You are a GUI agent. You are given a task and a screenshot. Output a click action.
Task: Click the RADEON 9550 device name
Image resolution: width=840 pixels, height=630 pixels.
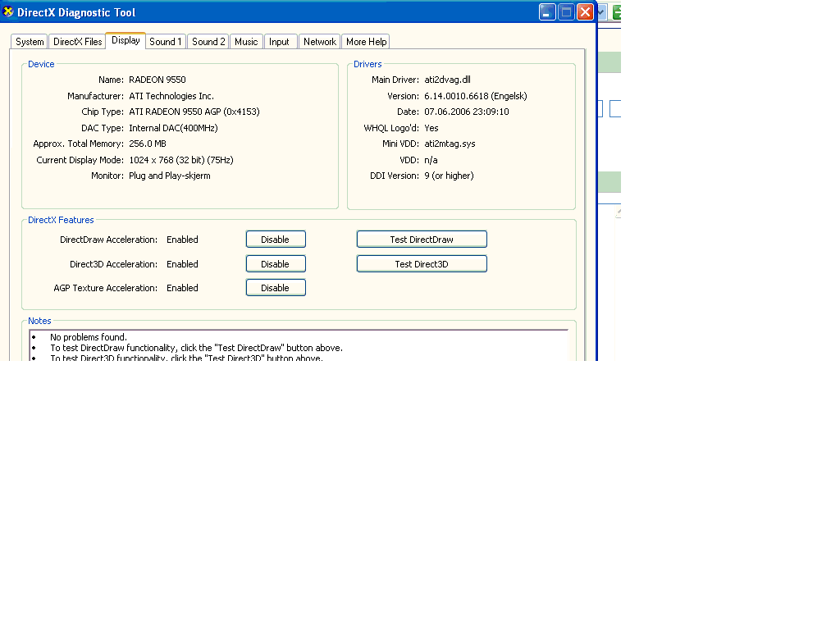coord(157,80)
